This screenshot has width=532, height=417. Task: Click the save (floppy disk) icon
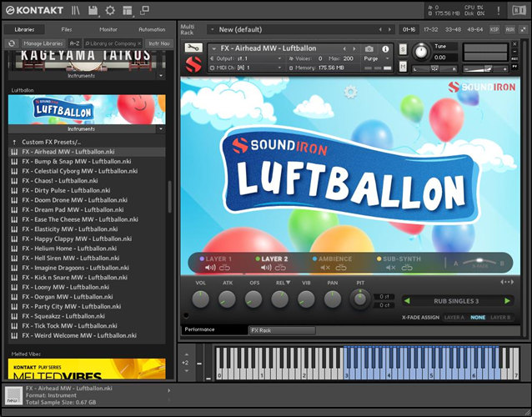(x=92, y=10)
